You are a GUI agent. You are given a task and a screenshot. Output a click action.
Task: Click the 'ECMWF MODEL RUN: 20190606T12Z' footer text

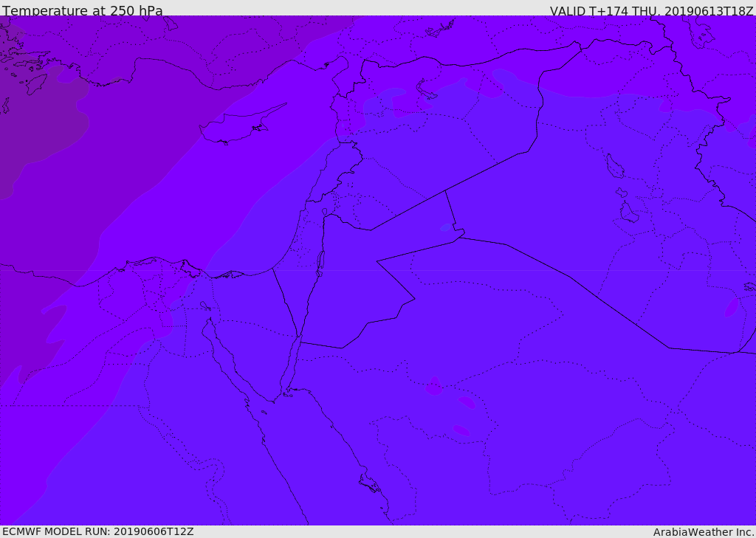click(x=98, y=531)
